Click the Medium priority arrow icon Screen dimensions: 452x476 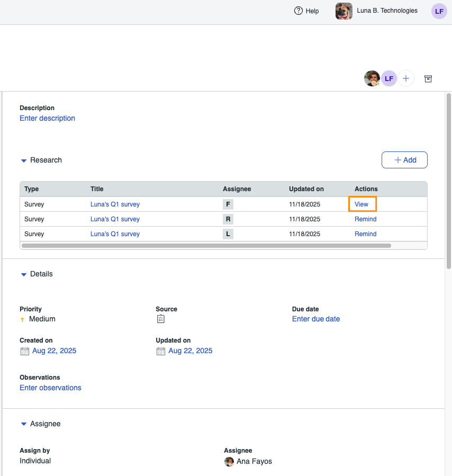click(x=22, y=319)
